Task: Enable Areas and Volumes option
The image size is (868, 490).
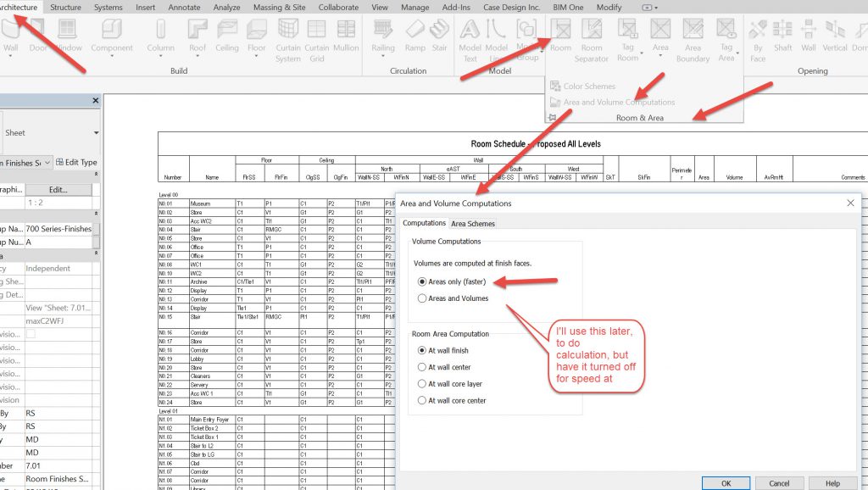Action: [x=423, y=298]
